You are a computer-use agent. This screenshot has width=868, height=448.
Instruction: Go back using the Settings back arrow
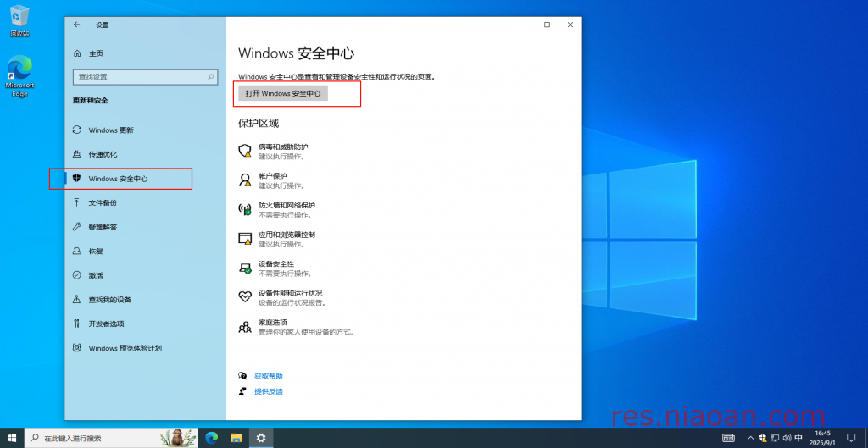(x=77, y=25)
